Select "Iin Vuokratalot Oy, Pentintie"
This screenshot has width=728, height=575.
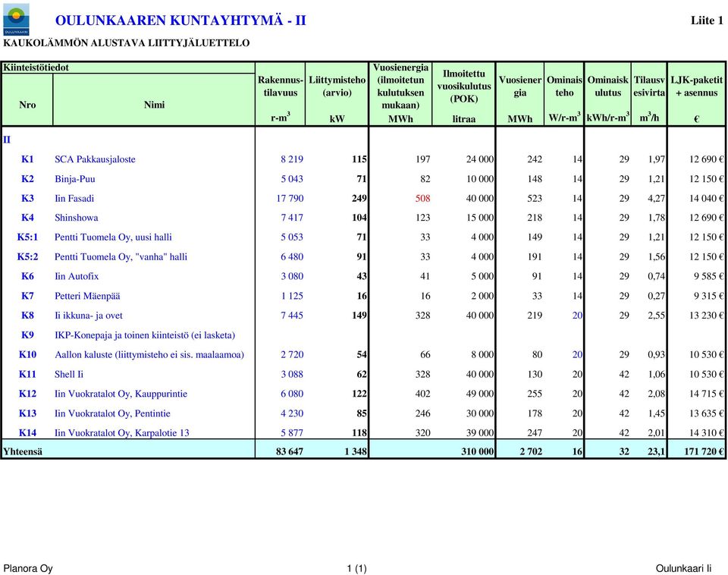(112, 413)
